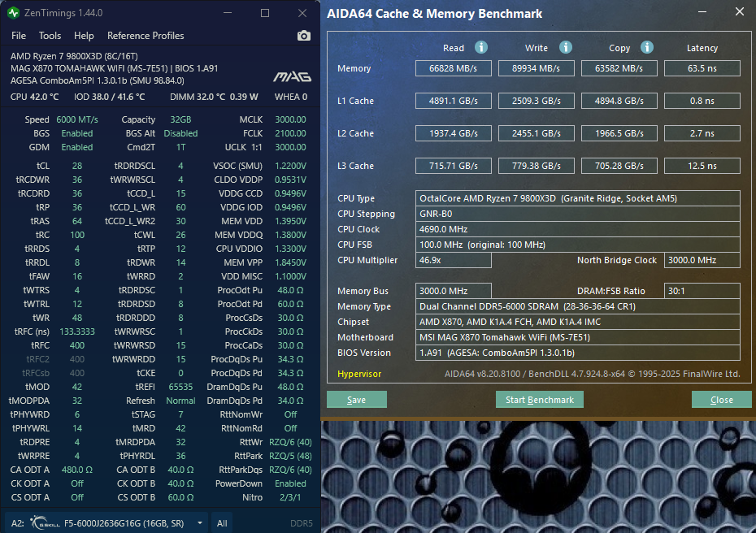Image resolution: width=756 pixels, height=533 pixels.
Task: Click the Memory Copy value 63582 MB/s
Action: click(x=619, y=68)
